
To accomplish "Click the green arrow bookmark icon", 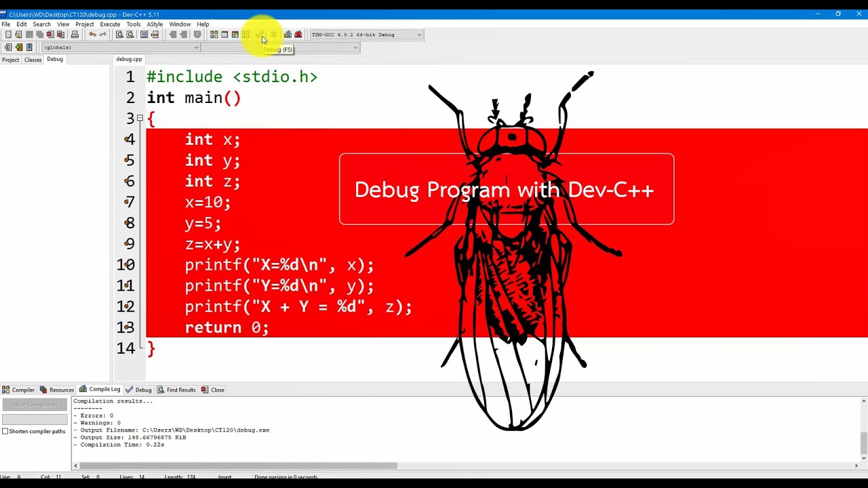I will pyautogui.click(x=18, y=47).
